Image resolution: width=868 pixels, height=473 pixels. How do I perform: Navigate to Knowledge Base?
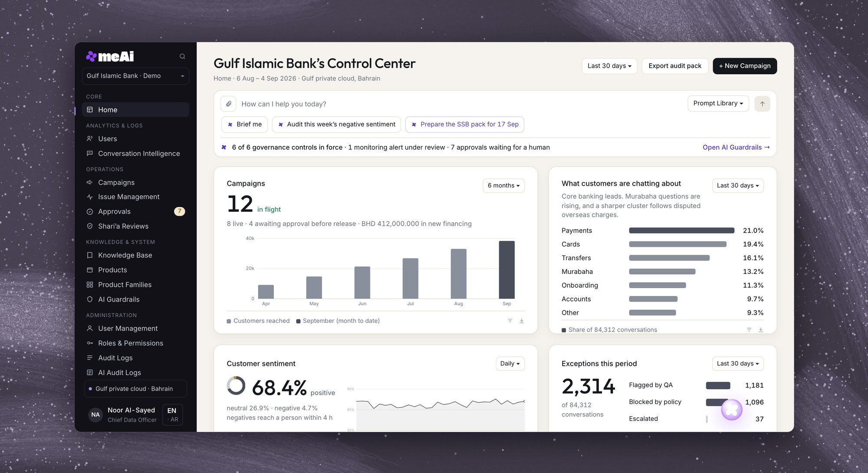[x=135, y=255]
